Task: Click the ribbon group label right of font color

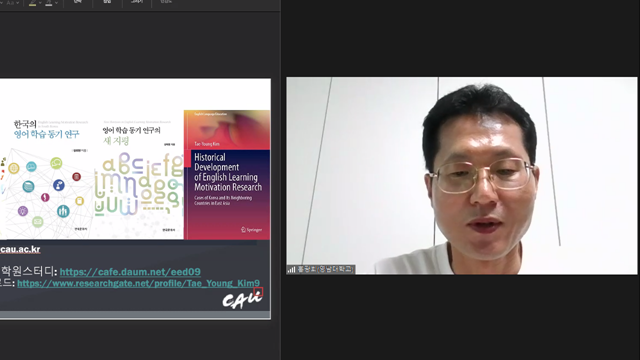Action: pos(78,2)
